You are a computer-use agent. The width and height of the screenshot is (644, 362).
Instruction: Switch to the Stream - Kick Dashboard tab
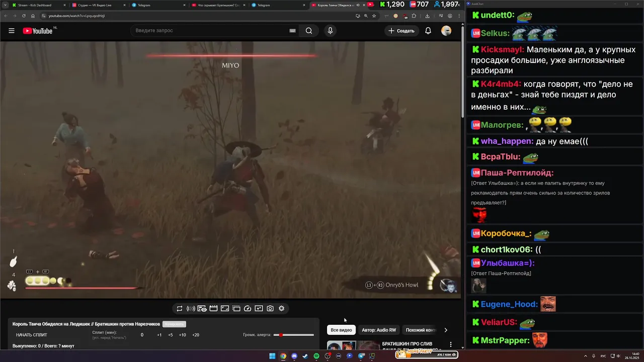point(38,5)
